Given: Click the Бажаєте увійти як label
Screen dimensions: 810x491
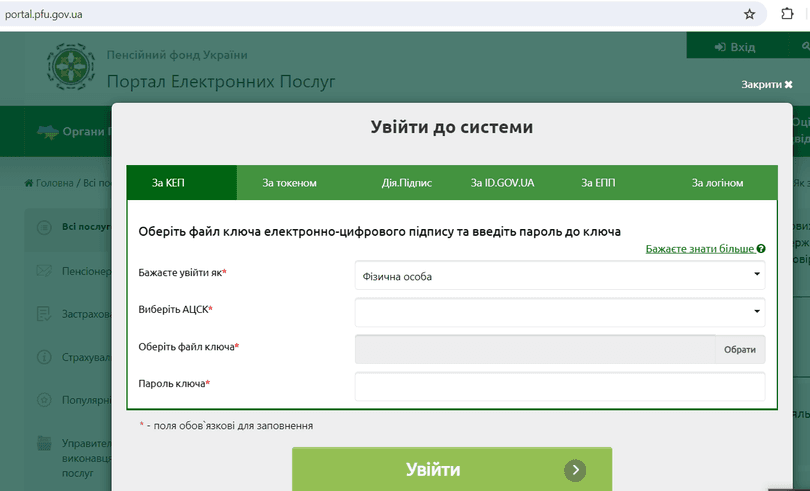Looking at the screenshot, I should (180, 272).
